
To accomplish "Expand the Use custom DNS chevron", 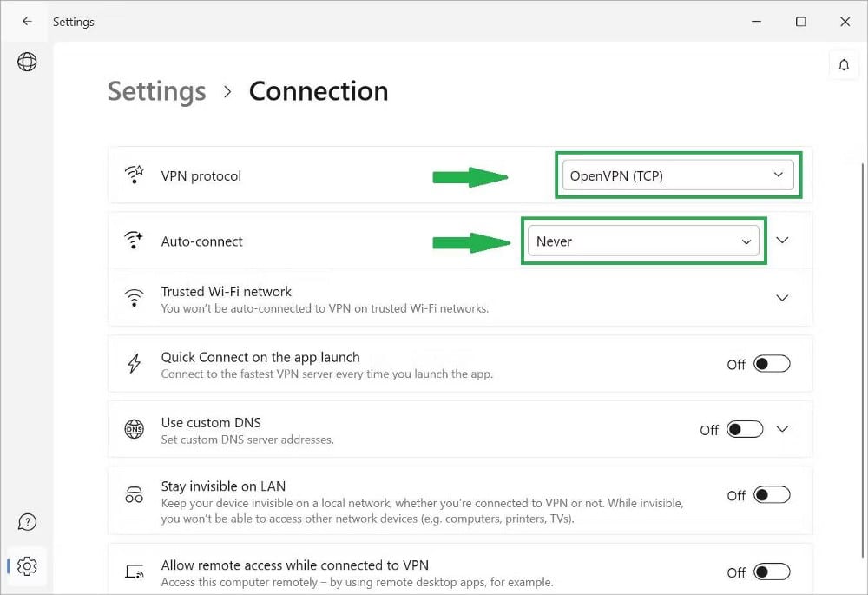I will click(x=782, y=429).
